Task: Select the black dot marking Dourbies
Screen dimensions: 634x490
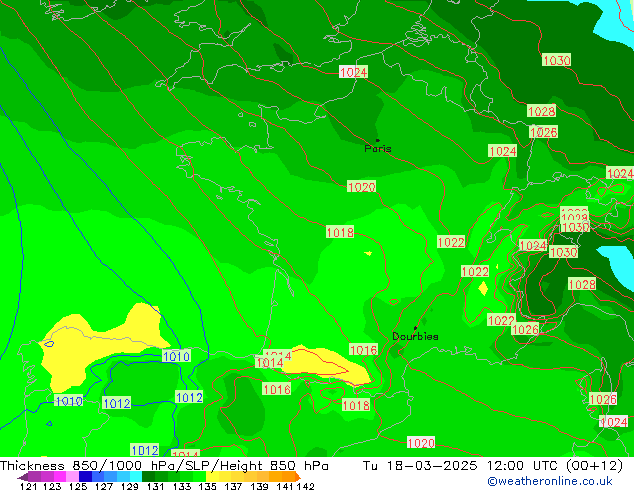Action: (415, 328)
